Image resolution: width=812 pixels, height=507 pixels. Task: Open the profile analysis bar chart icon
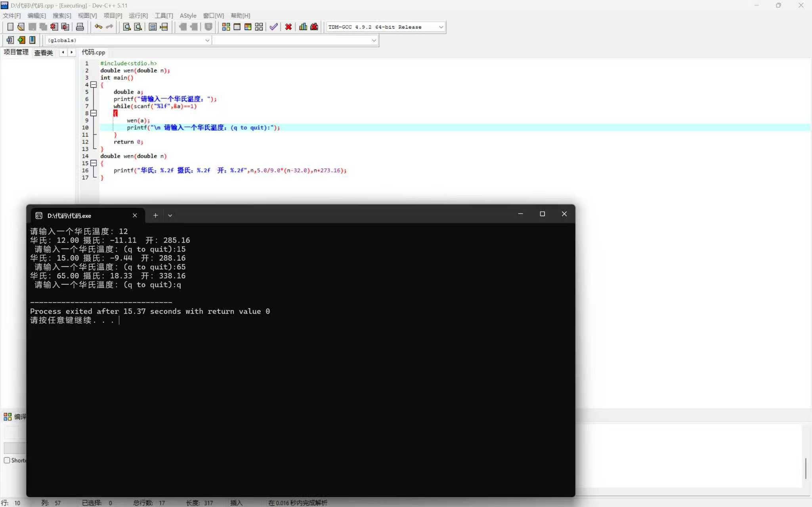[x=303, y=27]
